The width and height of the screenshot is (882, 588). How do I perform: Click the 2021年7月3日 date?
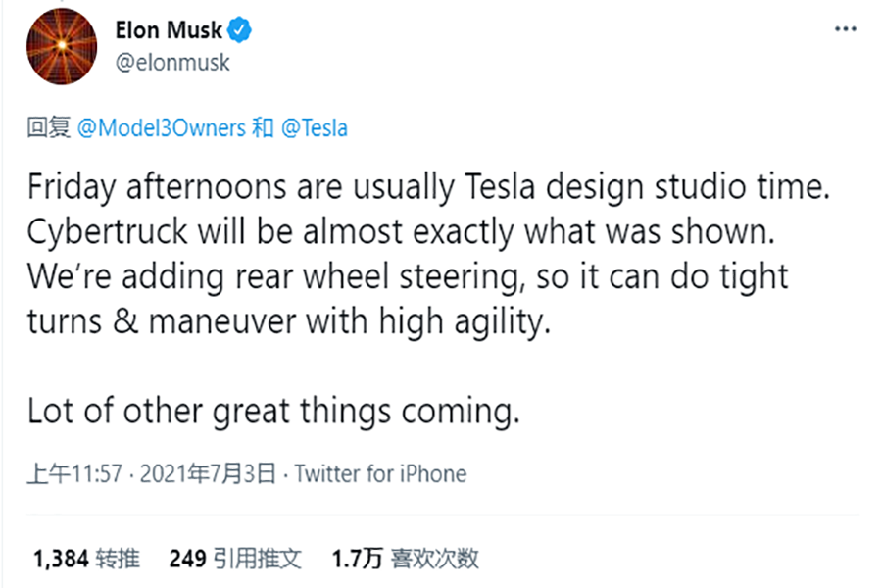208,473
